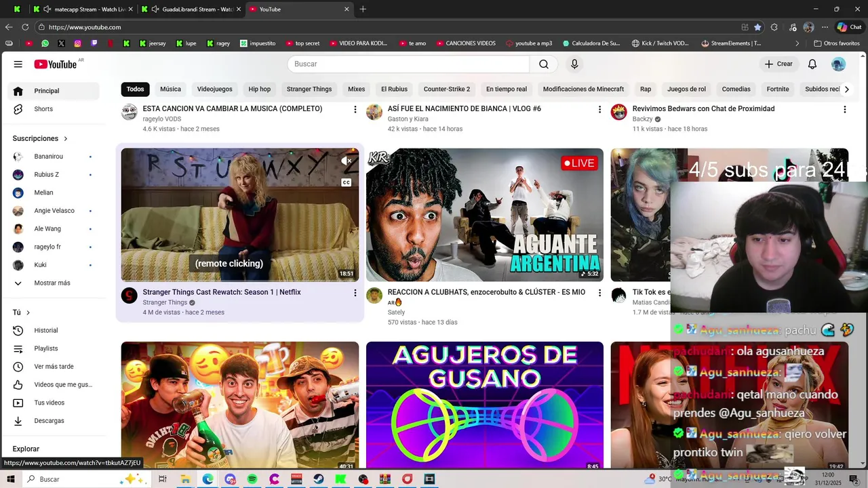This screenshot has width=868, height=488.
Task: Open the AGUANTE ARGENTINA live thumbnail
Action: point(485,215)
